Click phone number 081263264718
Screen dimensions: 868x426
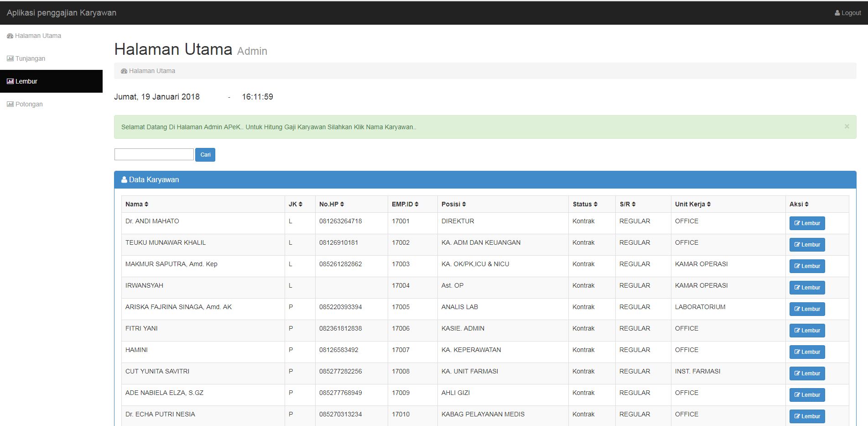pos(341,221)
